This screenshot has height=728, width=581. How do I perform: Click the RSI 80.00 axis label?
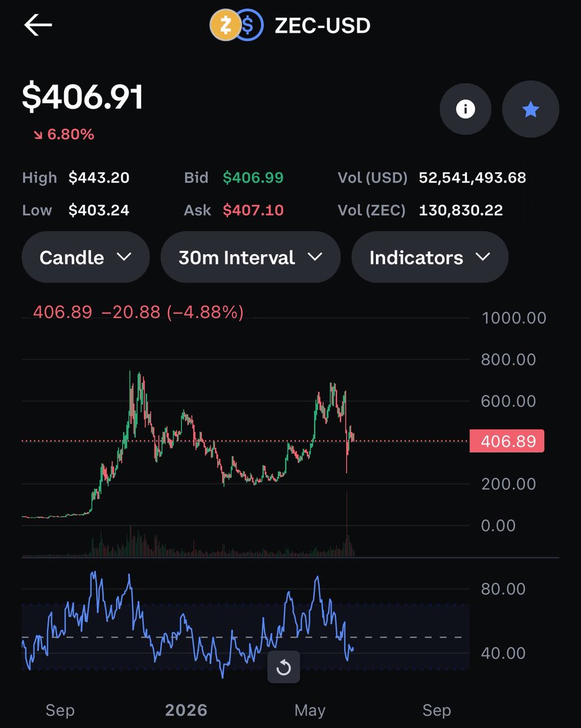[x=503, y=589]
